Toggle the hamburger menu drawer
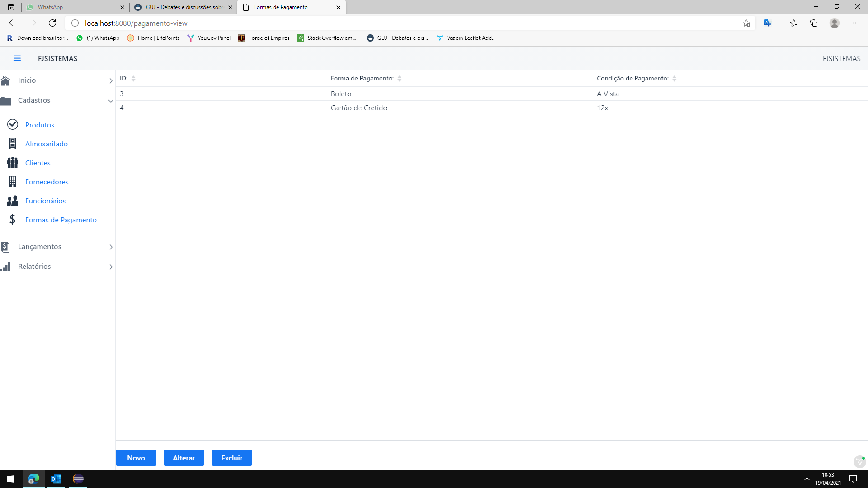The image size is (868, 488). pyautogui.click(x=17, y=58)
